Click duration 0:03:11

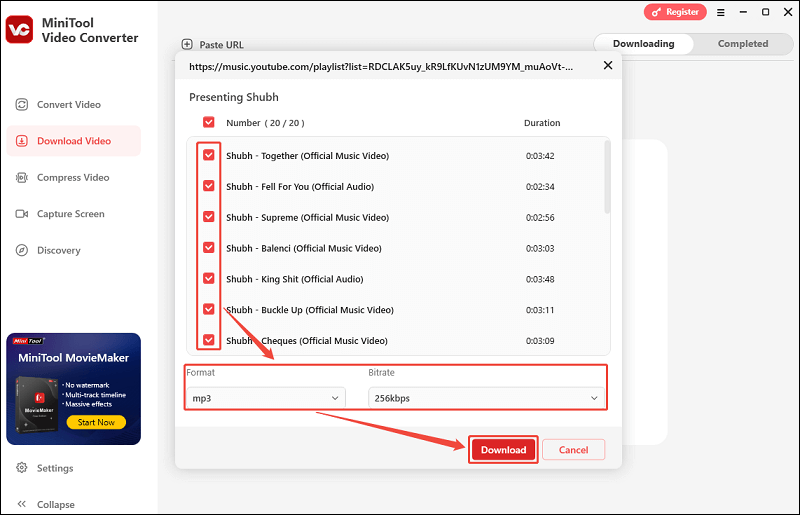(x=540, y=310)
